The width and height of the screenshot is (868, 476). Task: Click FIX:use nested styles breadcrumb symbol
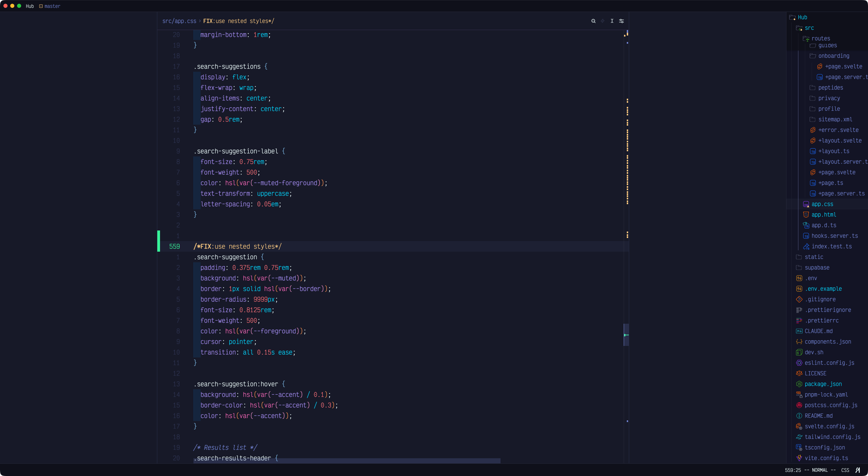point(238,21)
